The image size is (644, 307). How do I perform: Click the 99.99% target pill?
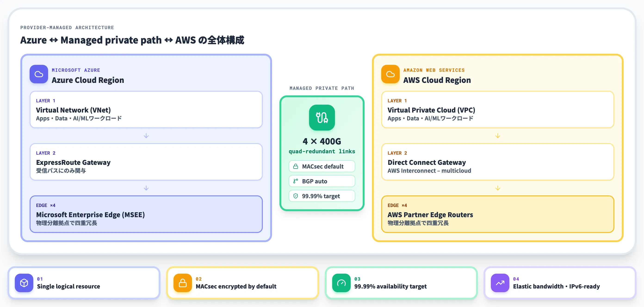click(322, 196)
